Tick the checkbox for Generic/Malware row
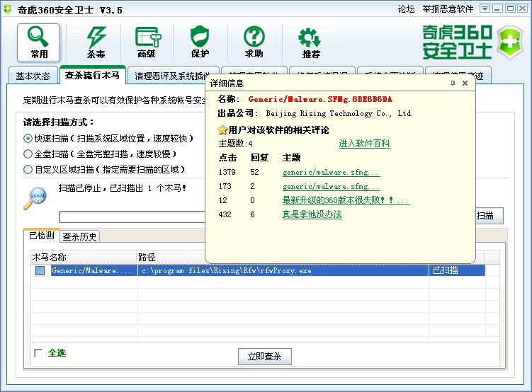Screen dimensions: 532x392 click(40, 270)
